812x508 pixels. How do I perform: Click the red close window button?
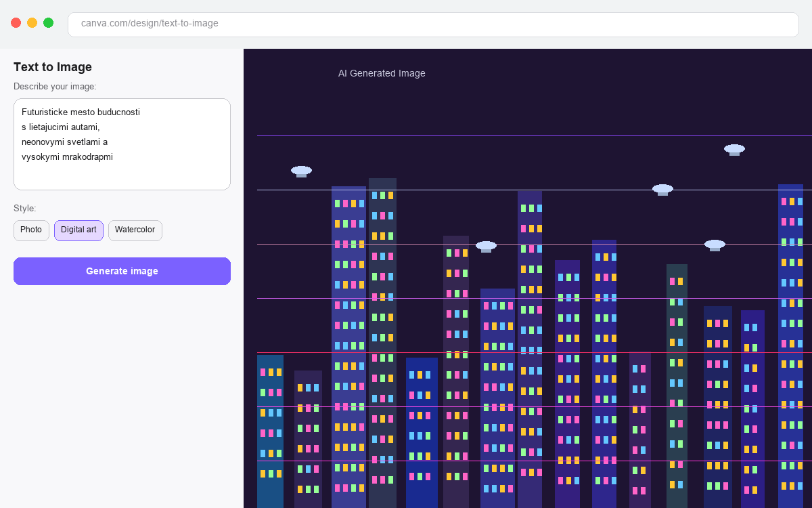16,23
